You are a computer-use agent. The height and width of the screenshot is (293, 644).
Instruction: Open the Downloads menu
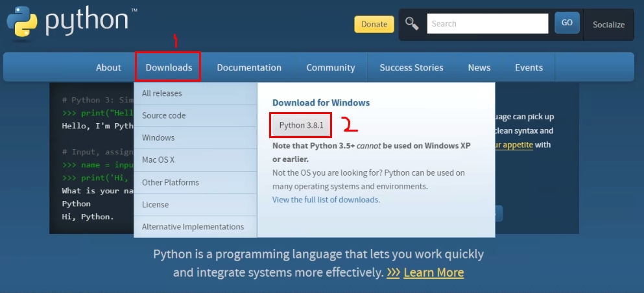[169, 67]
